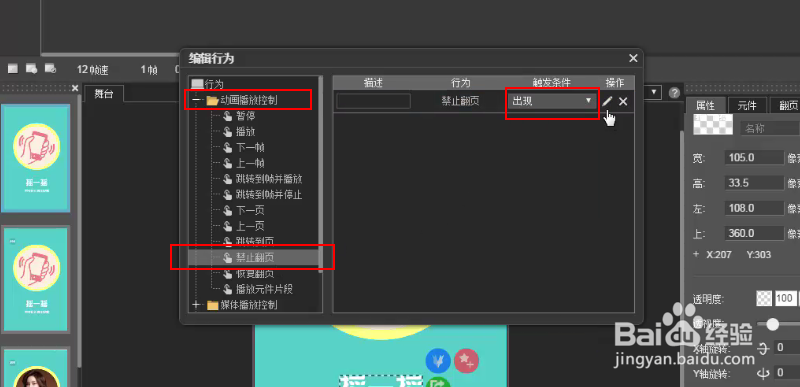Click the X-axis rotation icon
The height and width of the screenshot is (387, 800).
point(763,348)
